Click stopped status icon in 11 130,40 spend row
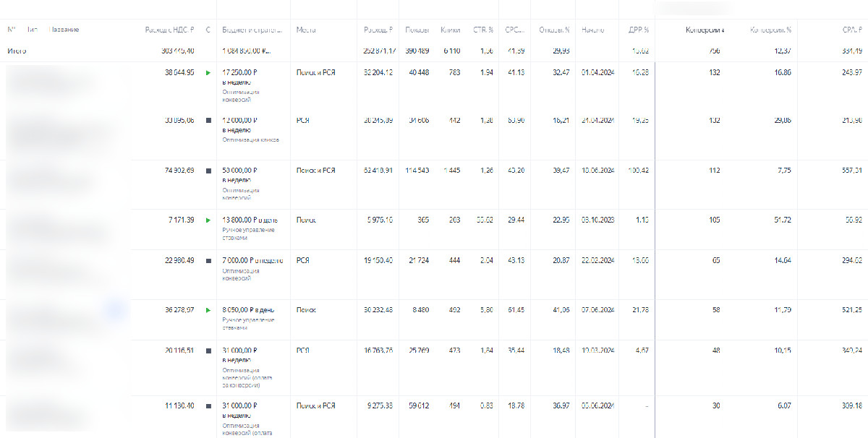 click(208, 406)
